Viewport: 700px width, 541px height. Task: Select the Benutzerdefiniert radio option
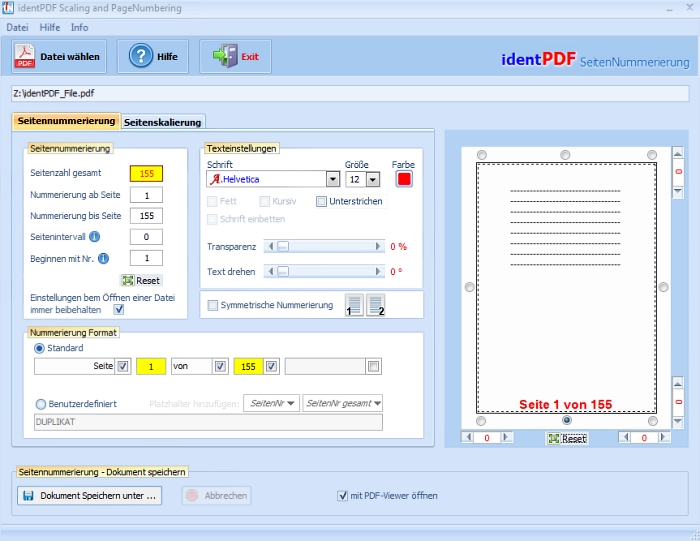(40, 404)
